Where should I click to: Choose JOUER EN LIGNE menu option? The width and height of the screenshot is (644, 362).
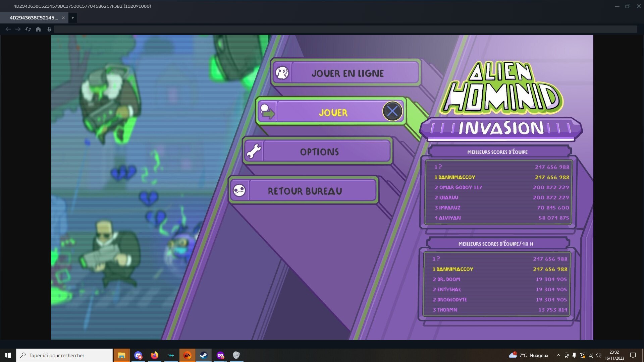(x=346, y=73)
